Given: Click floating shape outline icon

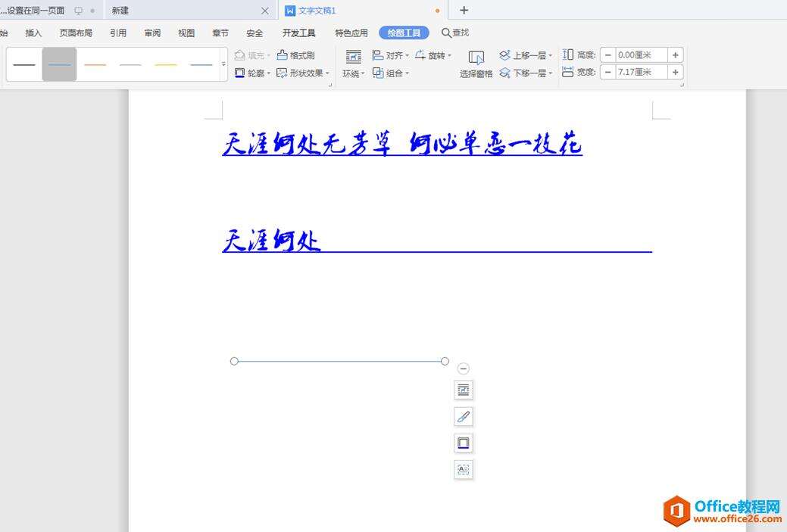Looking at the screenshot, I should [x=464, y=443].
